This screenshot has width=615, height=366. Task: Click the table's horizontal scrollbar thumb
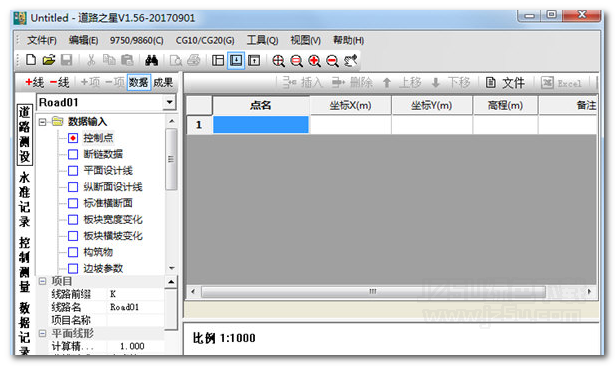pos(373,291)
